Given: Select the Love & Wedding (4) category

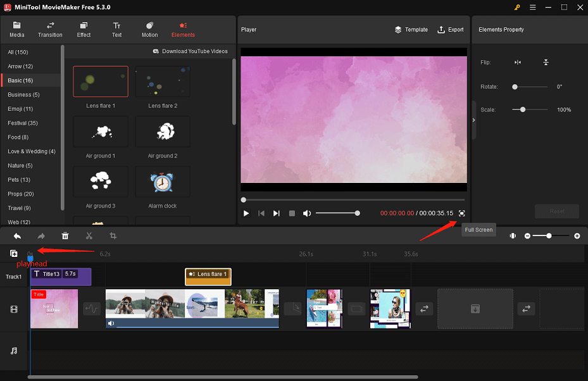Looking at the screenshot, I should (x=32, y=151).
